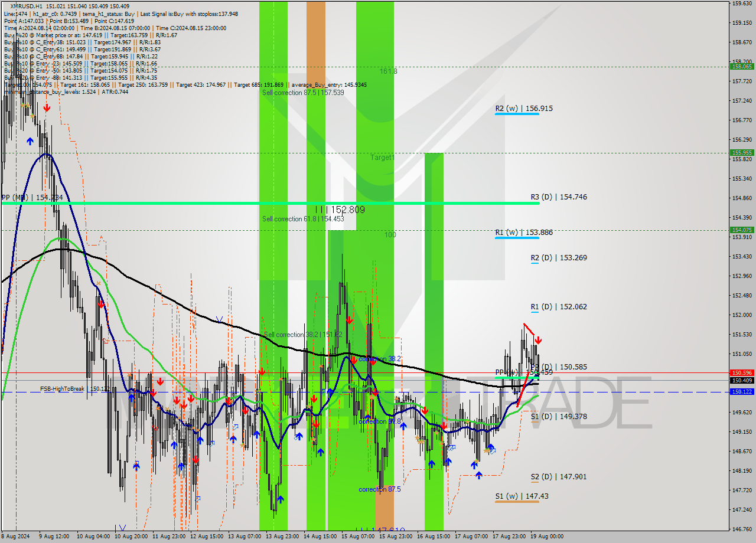
Task: Click the '100' Fibonacci level label
Action: [390, 235]
